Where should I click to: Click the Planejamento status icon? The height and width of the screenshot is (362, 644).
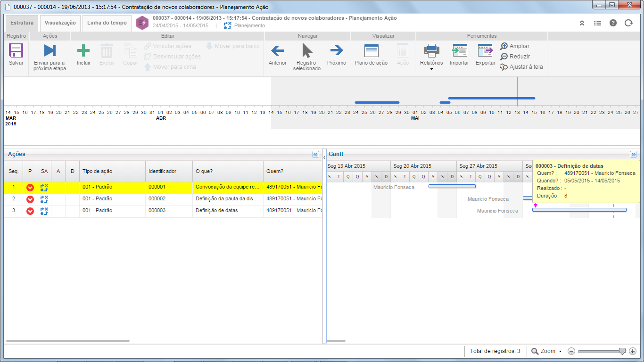(x=228, y=26)
